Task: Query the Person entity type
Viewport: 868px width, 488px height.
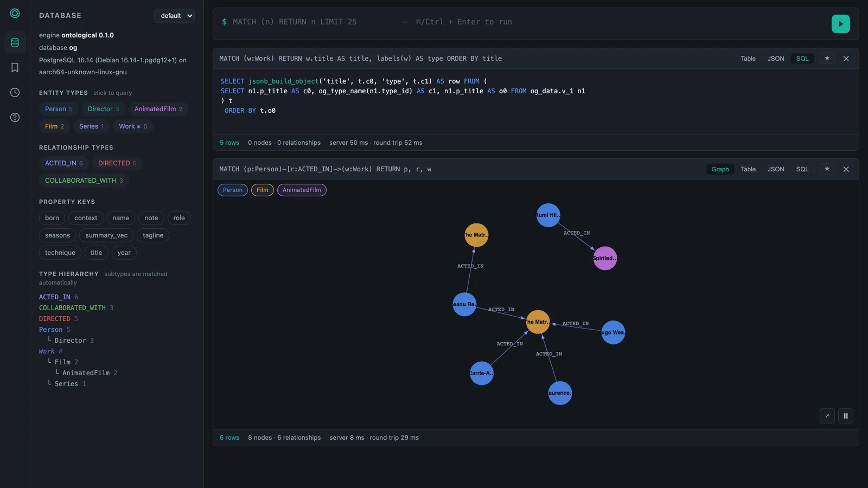Action: [59, 109]
